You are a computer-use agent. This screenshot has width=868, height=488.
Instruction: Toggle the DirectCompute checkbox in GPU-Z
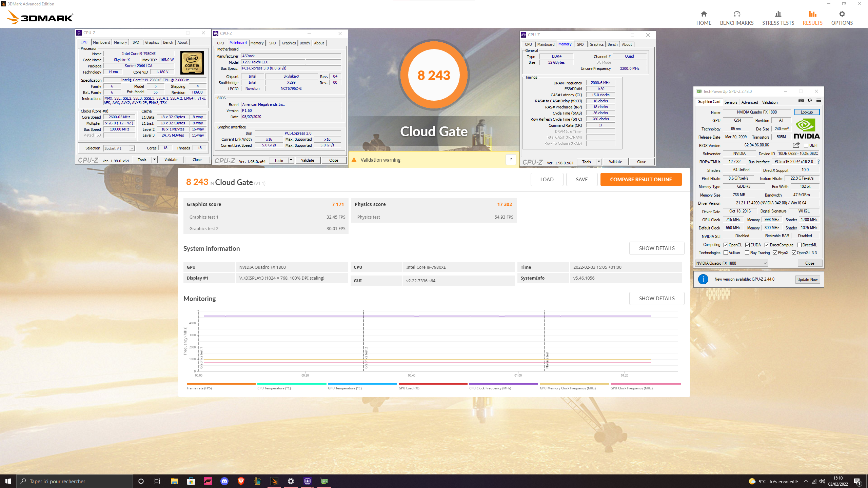767,245
